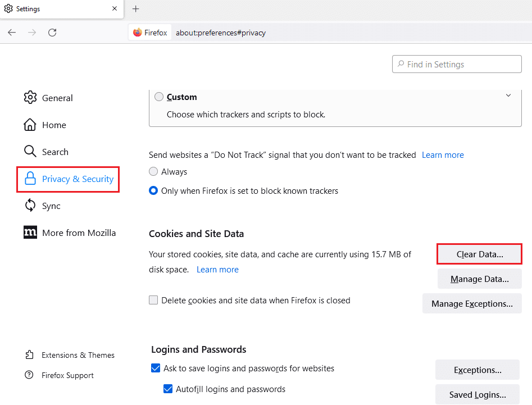532x405 pixels.
Task: Click the Search magnifier icon in sidebar
Action: [30, 151]
